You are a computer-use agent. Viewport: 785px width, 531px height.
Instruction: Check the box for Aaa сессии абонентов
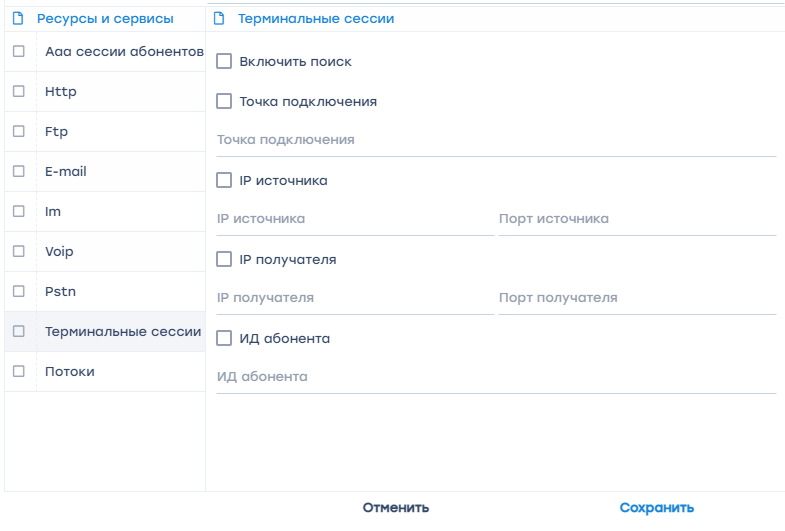click(19, 51)
